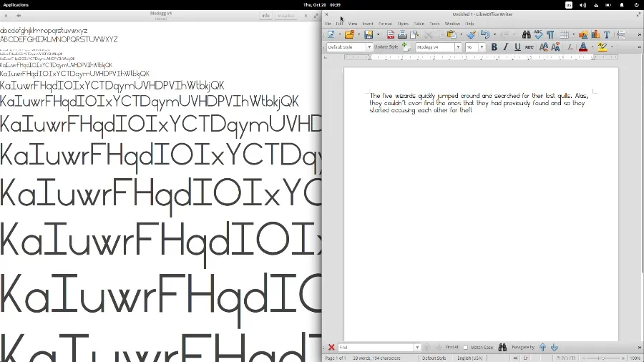Open the font size dropdown
The width and height of the screenshot is (644, 362).
[482, 47]
